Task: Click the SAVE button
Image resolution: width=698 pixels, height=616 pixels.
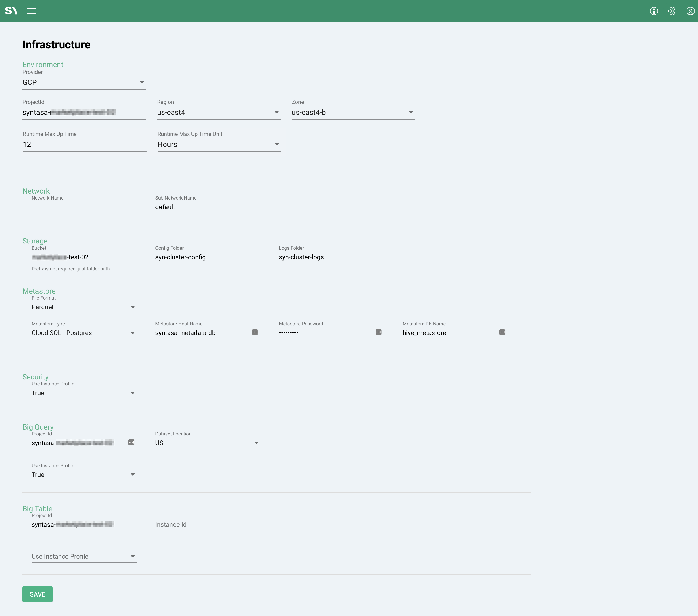Action: [x=38, y=594]
